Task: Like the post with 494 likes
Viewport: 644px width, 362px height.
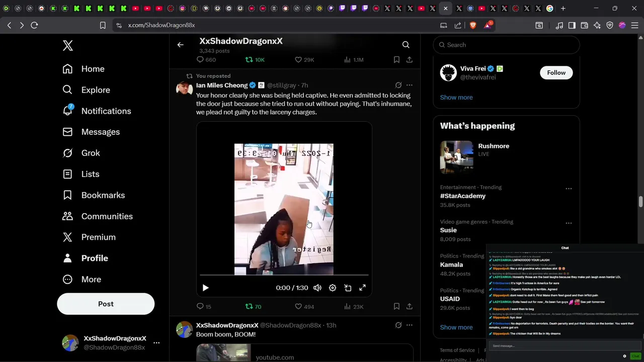Action: coord(304,306)
